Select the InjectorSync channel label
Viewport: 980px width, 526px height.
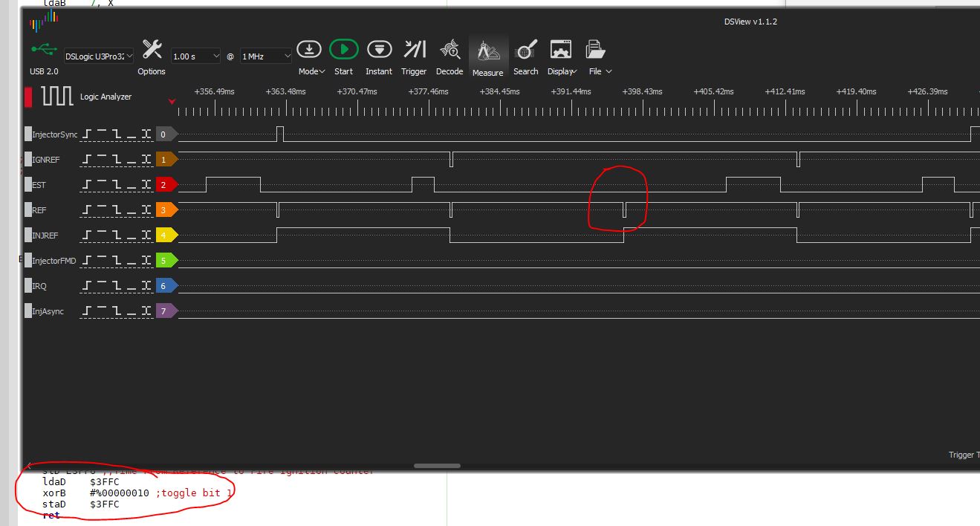click(54, 134)
